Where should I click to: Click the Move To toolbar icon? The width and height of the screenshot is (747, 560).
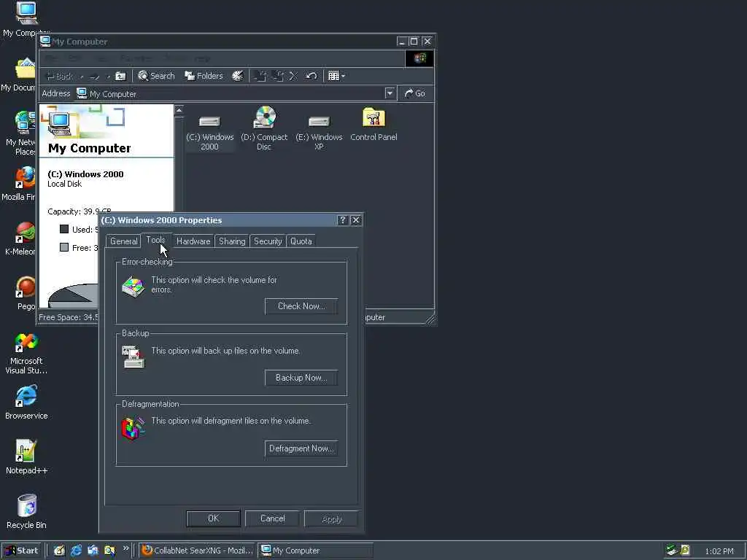pos(260,76)
